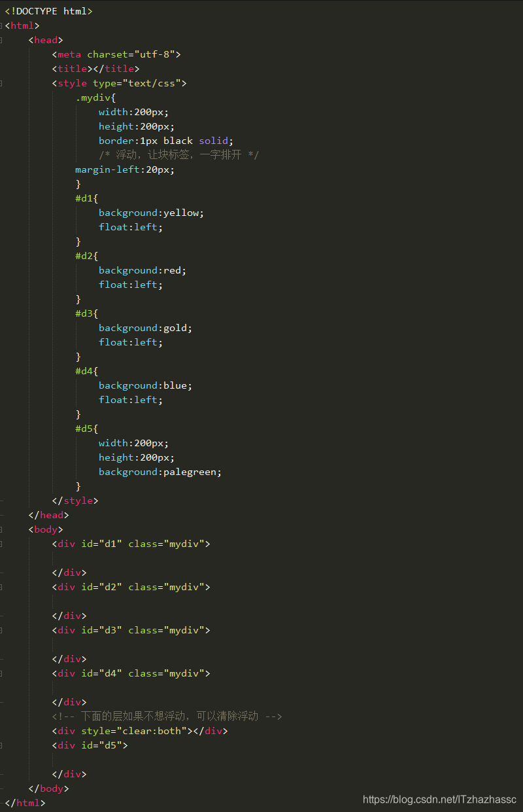Viewport: 523px width, 812px height.
Task: Click float:left; inside the #d3 rule
Action: [131, 342]
